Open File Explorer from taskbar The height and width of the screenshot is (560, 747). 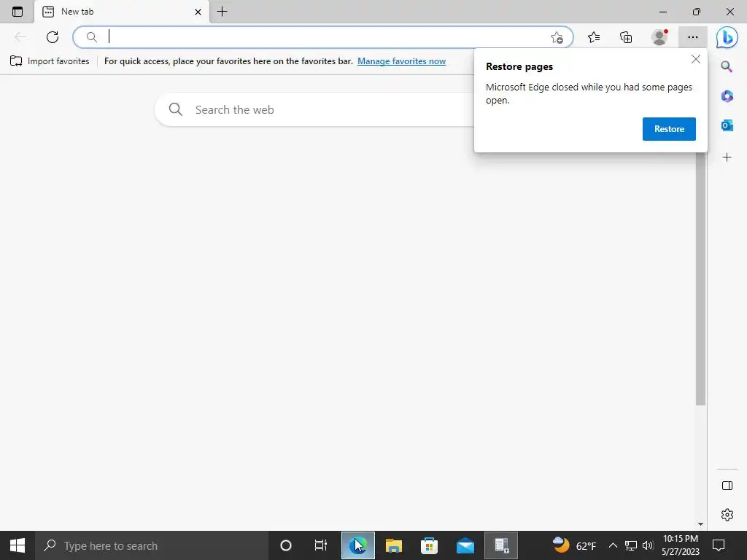tap(393, 545)
